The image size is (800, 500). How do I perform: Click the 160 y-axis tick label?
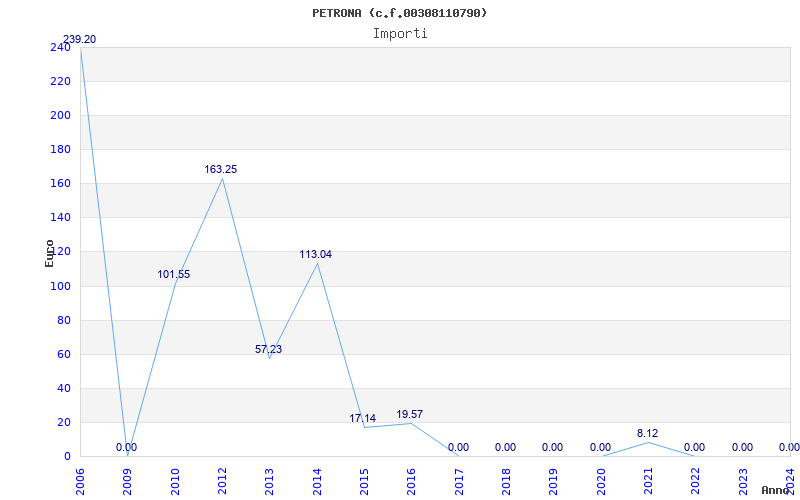pyautogui.click(x=60, y=184)
